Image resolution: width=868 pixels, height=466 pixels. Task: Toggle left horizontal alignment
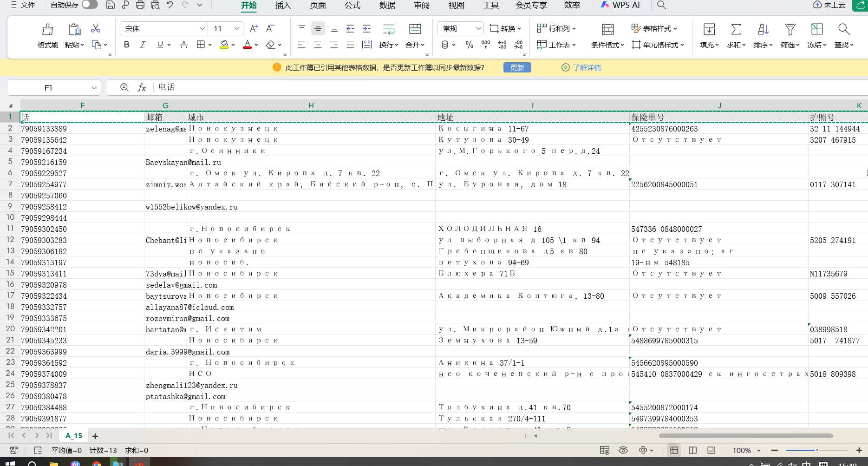(302, 45)
